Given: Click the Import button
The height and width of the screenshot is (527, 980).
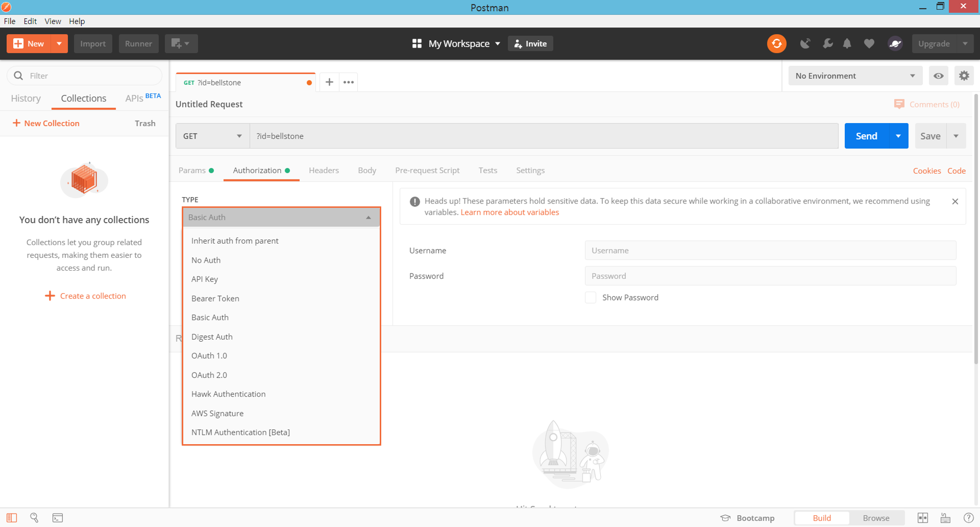Looking at the screenshot, I should [93, 44].
